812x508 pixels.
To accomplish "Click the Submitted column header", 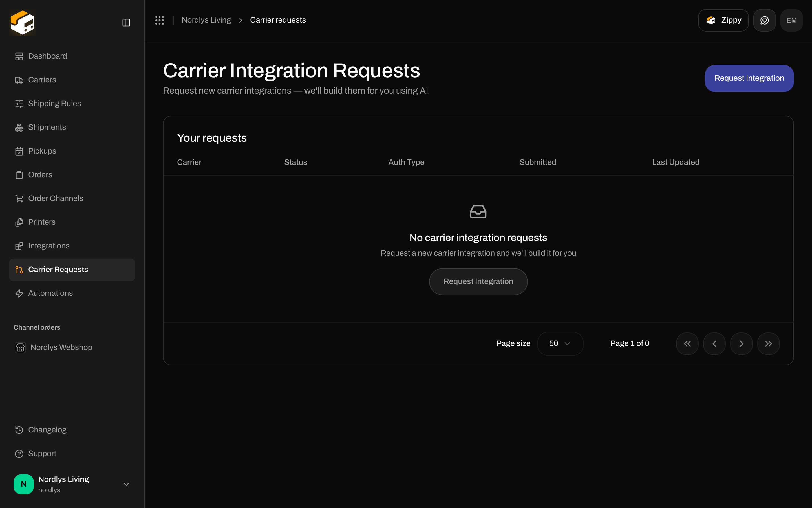I will click(538, 162).
